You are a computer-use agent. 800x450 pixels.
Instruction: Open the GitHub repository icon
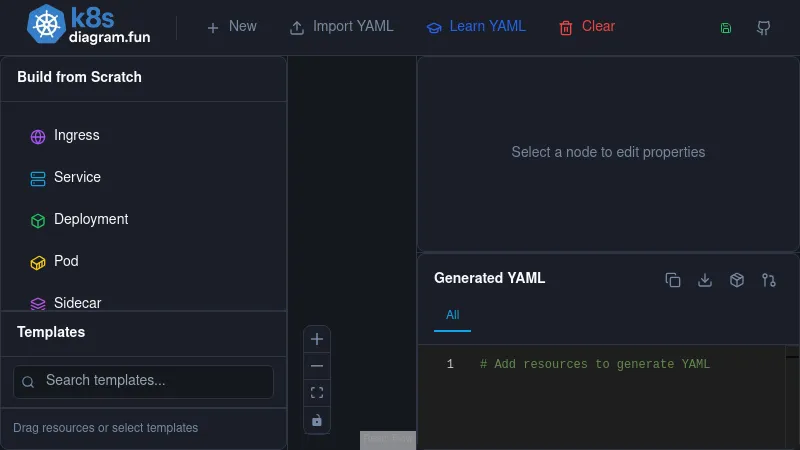(x=763, y=28)
